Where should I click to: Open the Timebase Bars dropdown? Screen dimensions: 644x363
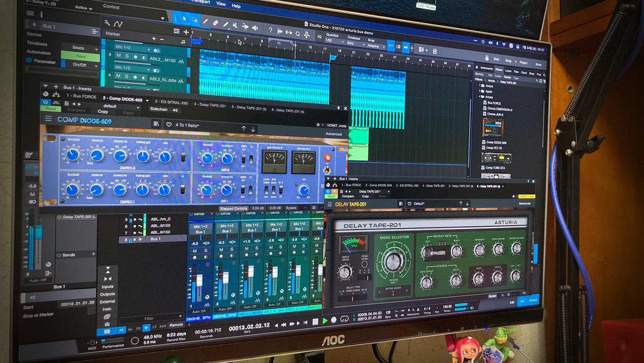click(x=356, y=44)
